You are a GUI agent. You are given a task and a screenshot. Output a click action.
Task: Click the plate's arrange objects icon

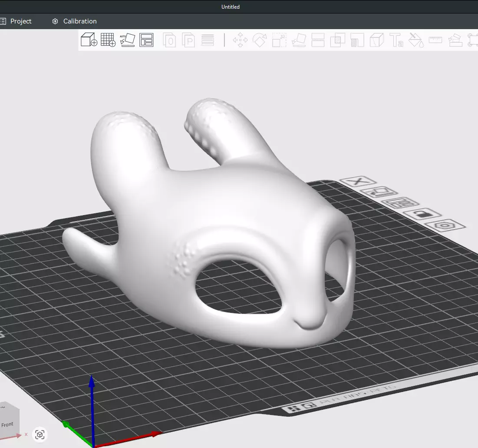[x=400, y=202]
